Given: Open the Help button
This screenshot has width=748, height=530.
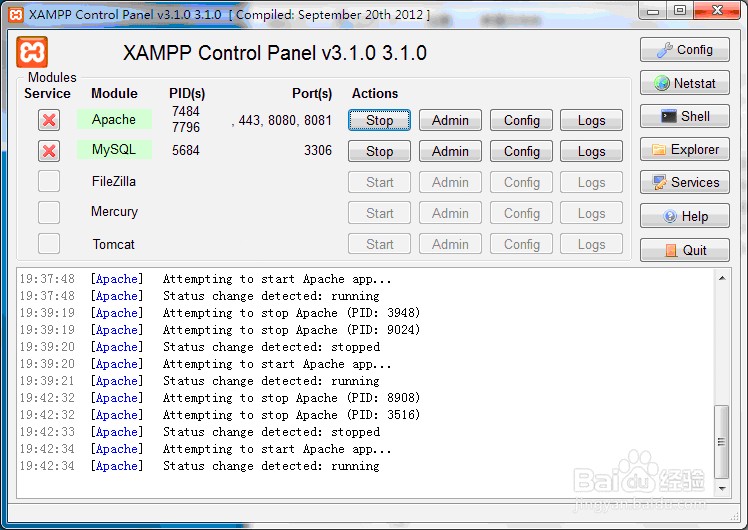Looking at the screenshot, I should [685, 216].
